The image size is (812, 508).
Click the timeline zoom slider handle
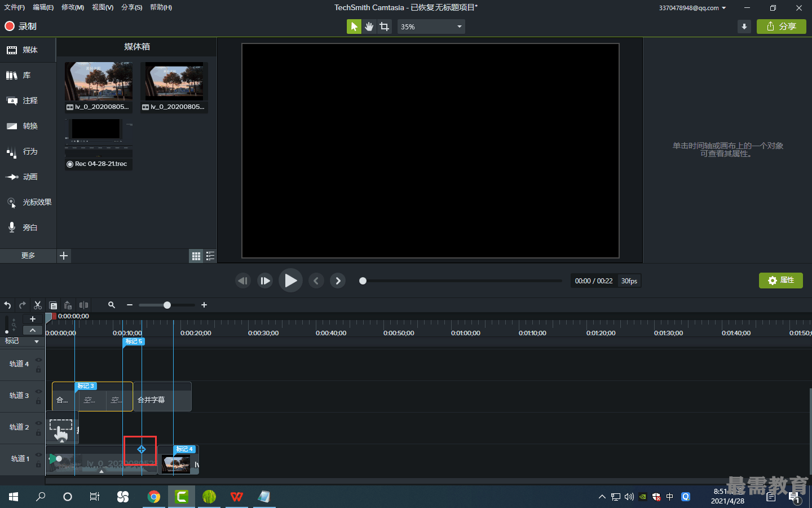(167, 305)
